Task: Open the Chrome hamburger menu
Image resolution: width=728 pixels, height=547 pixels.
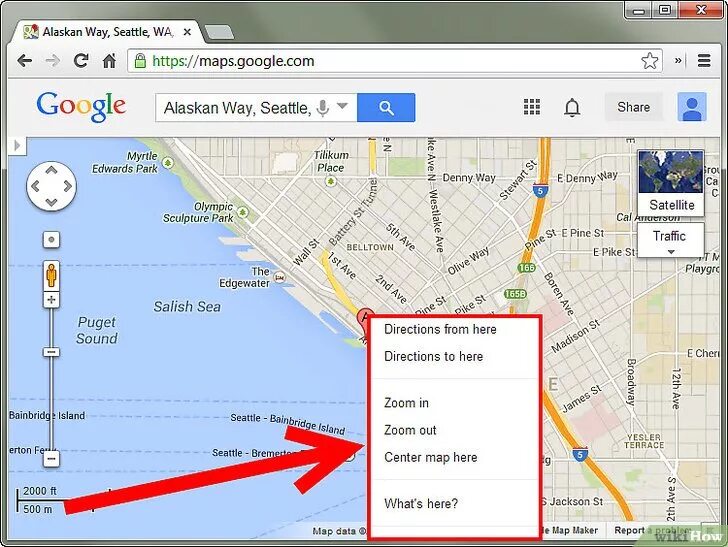Action: 704,60
